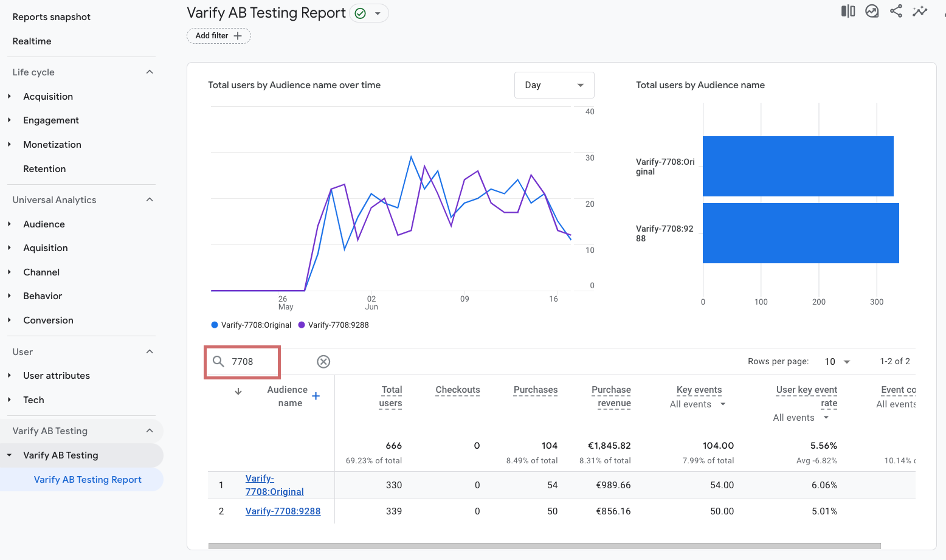Sort by the Purchases column header
The width and height of the screenshot is (946, 560).
click(x=536, y=390)
